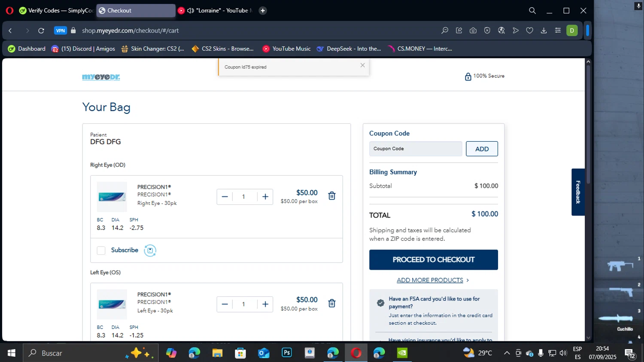Toggle the VPN badge in address bar

(x=61, y=30)
